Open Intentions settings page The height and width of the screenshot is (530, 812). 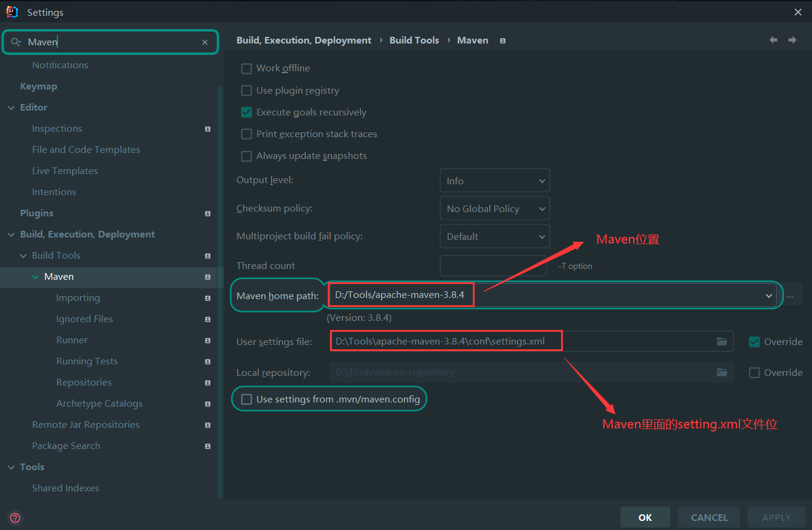click(54, 192)
